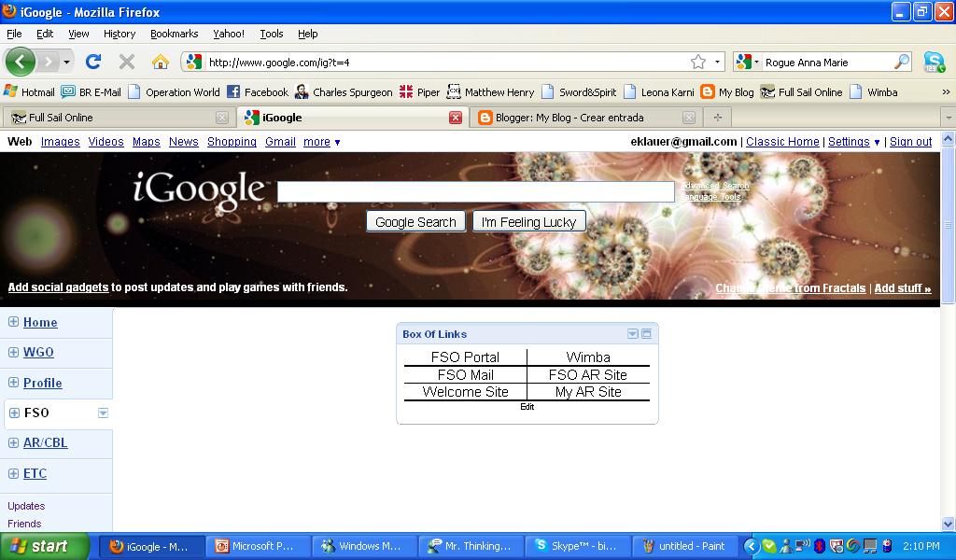Open the History menu
Image resolution: width=956 pixels, height=560 pixels.
coord(119,34)
